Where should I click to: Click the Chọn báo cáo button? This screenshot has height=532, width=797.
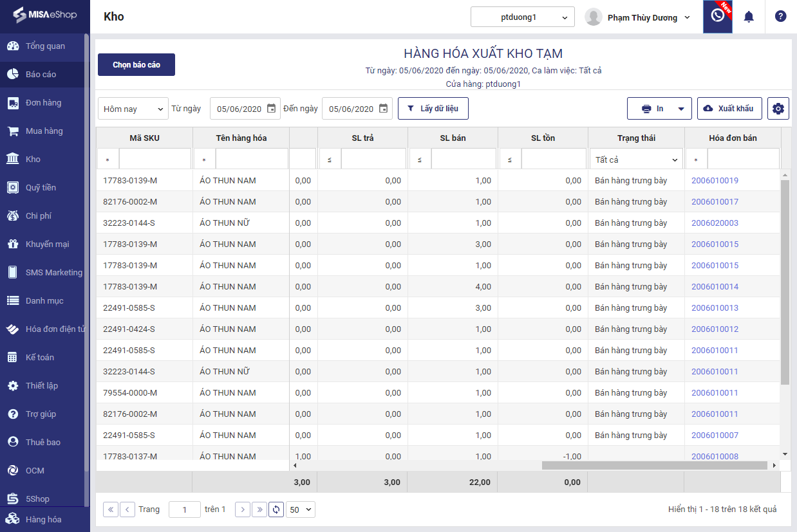pyautogui.click(x=136, y=65)
